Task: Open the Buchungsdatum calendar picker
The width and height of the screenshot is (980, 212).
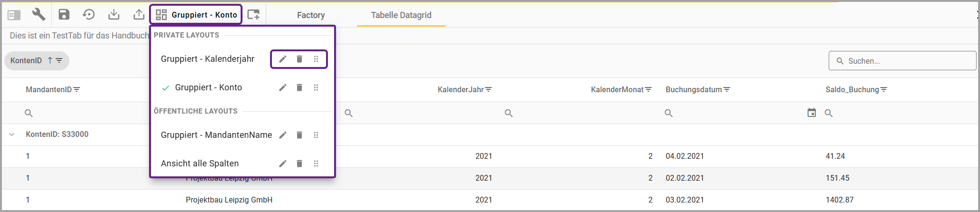Action: click(x=812, y=113)
